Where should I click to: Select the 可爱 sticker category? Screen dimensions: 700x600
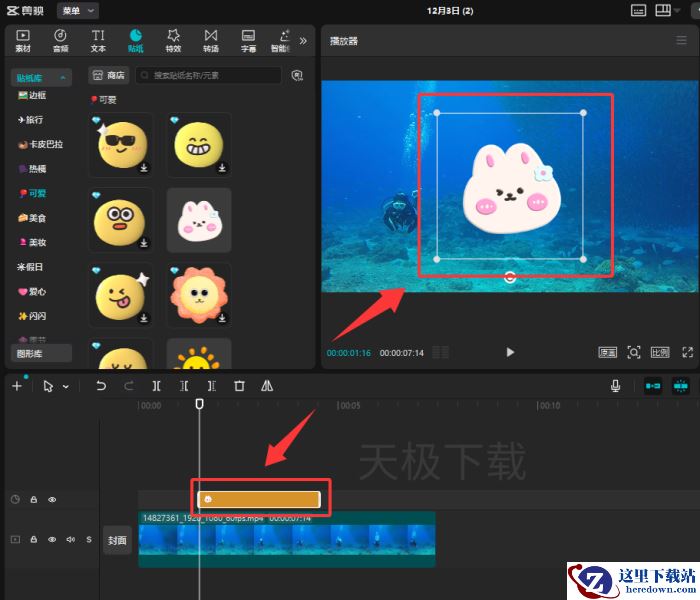click(x=32, y=193)
